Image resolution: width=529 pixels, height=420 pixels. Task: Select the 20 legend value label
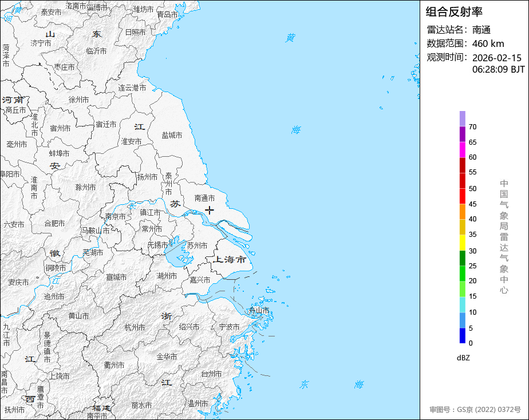pos(472,280)
